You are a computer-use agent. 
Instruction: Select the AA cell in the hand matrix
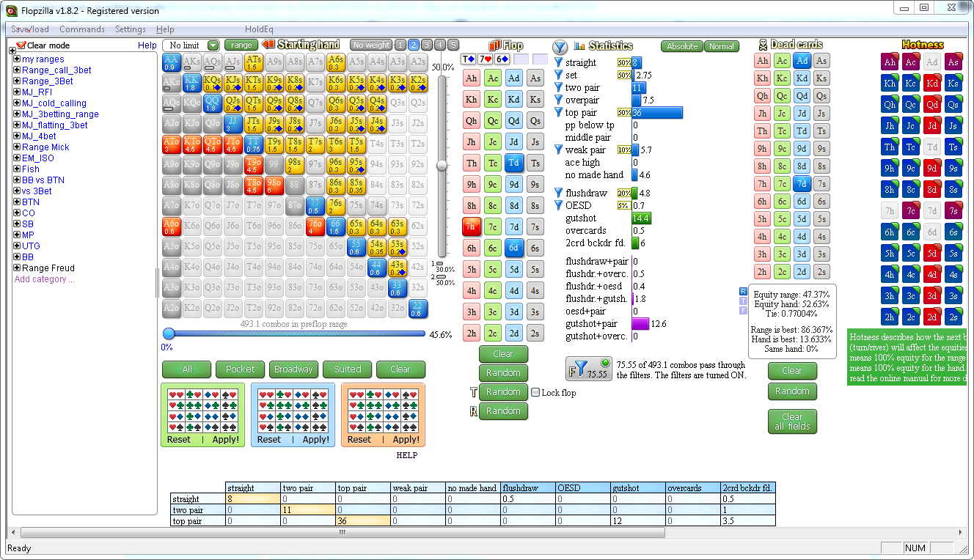tap(172, 62)
